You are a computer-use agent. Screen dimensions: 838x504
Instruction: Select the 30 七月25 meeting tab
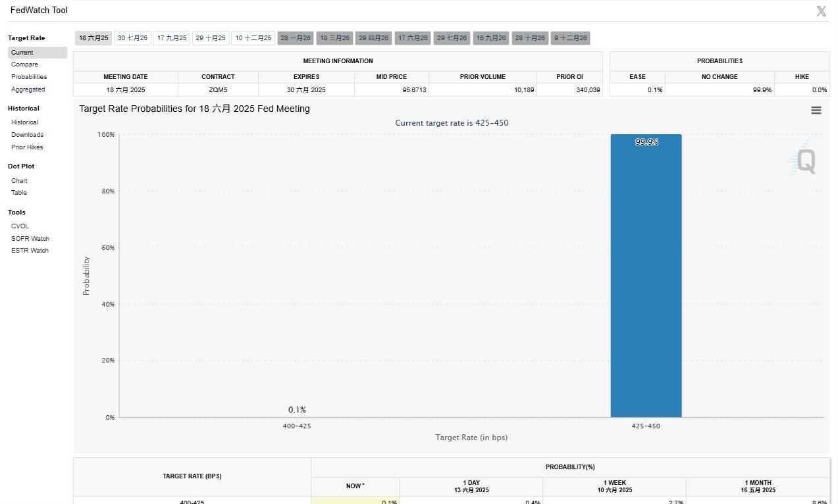click(132, 38)
